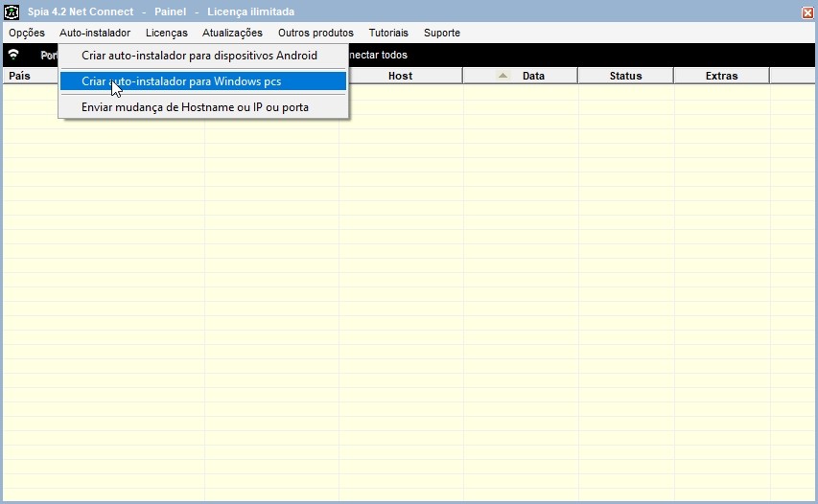Click the Wi-Fi signal icon in black bar
Screen dimensions: 818x504
click(13, 55)
